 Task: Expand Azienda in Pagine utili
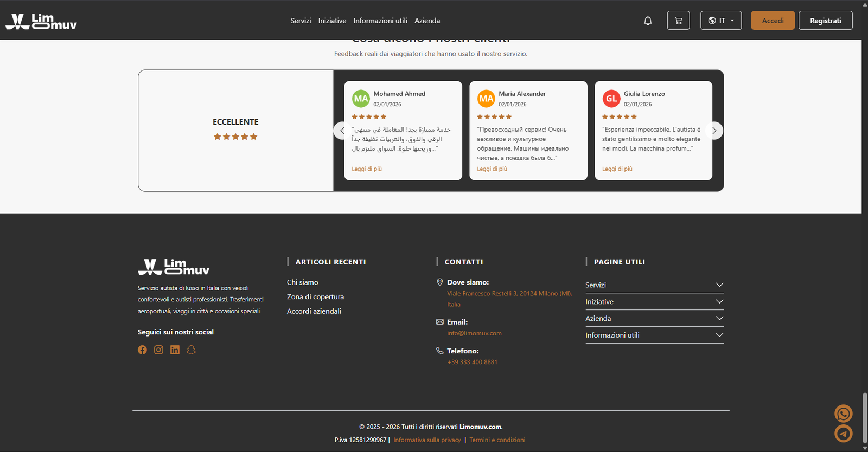(654, 319)
